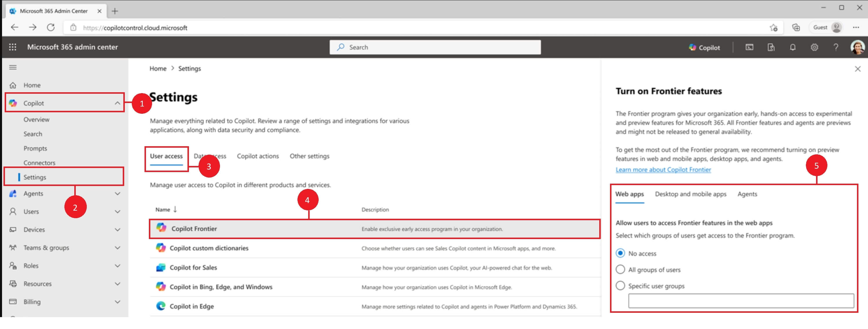Expand the Agents navigation section

pyautogui.click(x=117, y=194)
